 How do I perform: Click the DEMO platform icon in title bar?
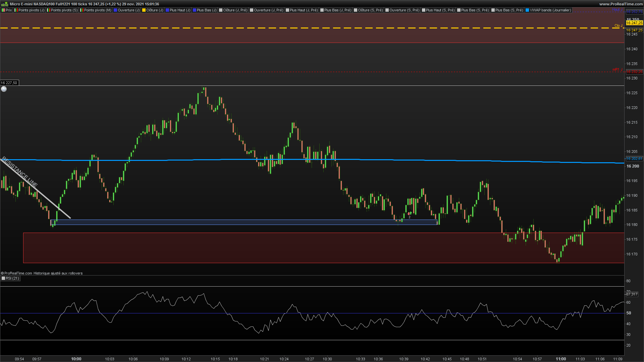(4, 4)
